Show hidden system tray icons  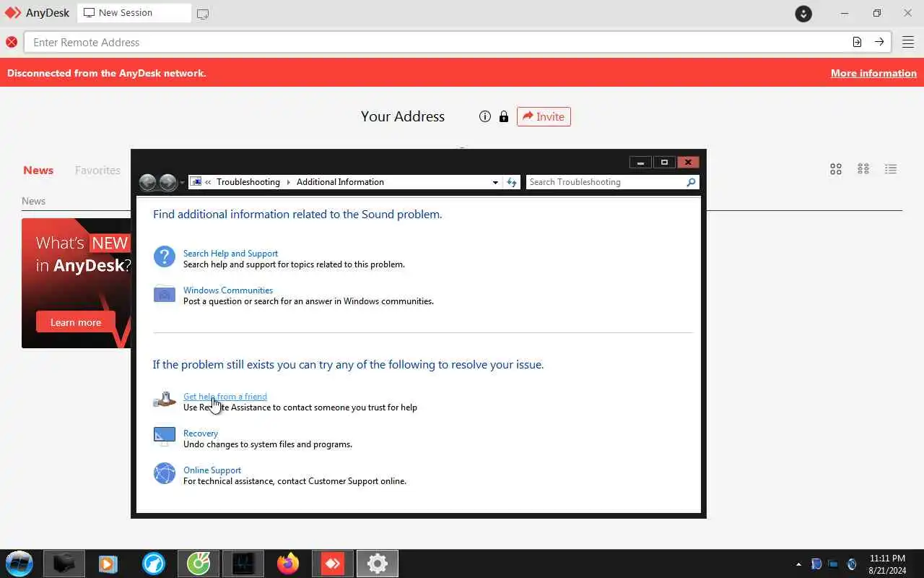[798, 564]
